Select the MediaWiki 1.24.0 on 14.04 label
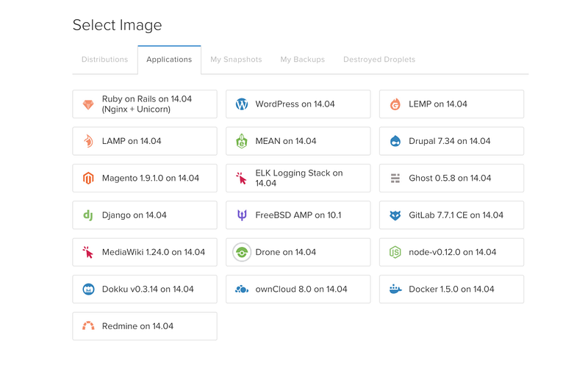 pyautogui.click(x=154, y=253)
